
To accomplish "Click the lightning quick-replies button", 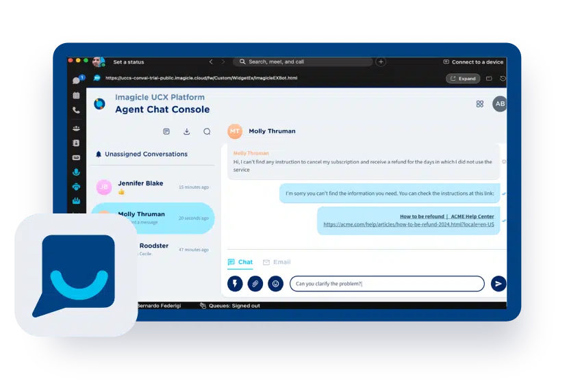I will [235, 283].
